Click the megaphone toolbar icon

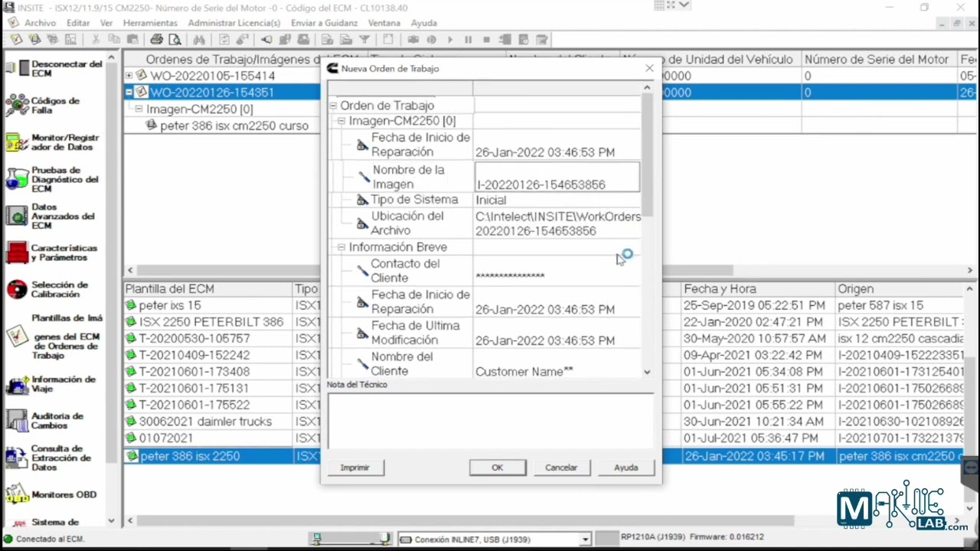(x=266, y=40)
